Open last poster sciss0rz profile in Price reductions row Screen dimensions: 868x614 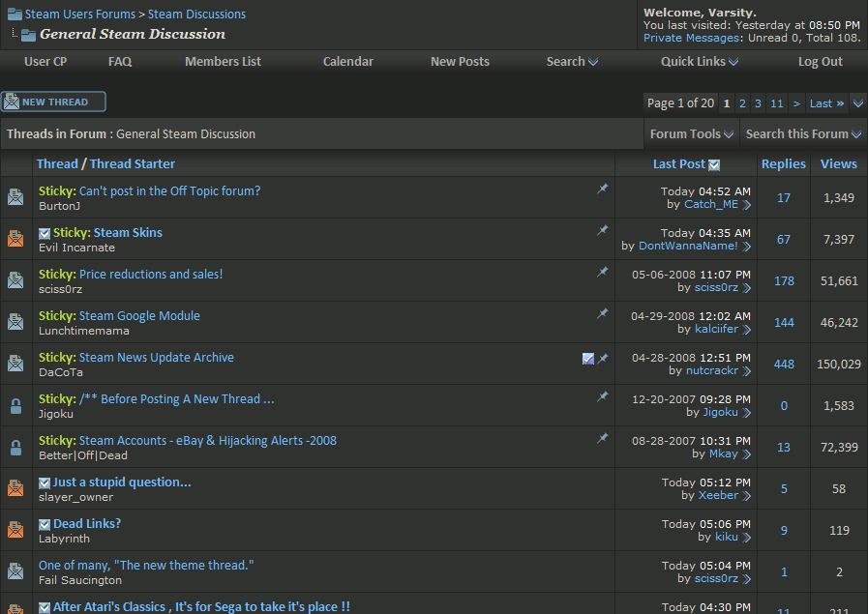coord(716,287)
